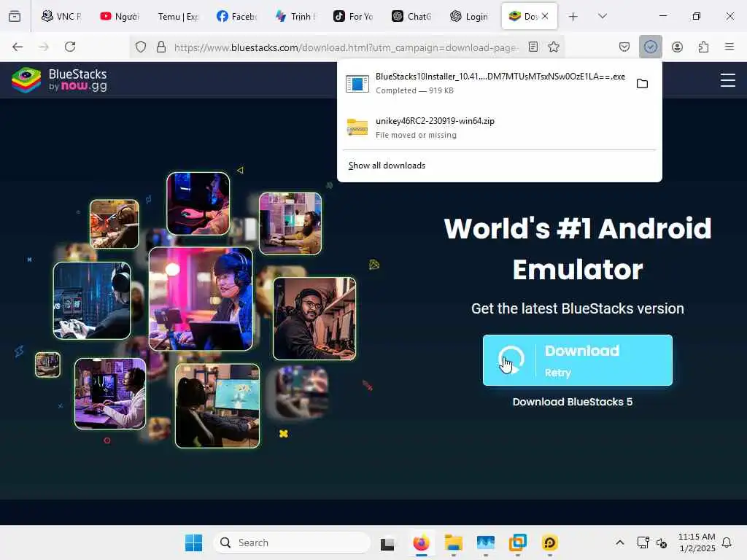Click Download BlueStacks 5 link
The image size is (747, 560).
point(572,402)
